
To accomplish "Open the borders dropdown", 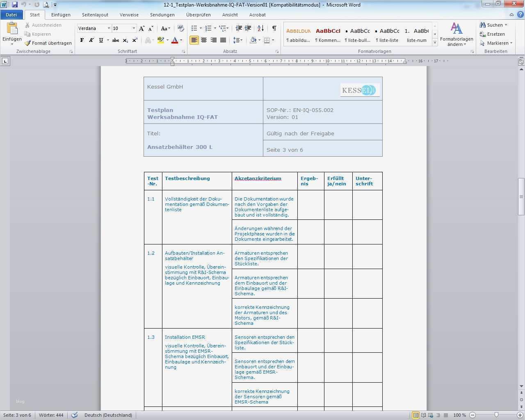I will (x=269, y=40).
